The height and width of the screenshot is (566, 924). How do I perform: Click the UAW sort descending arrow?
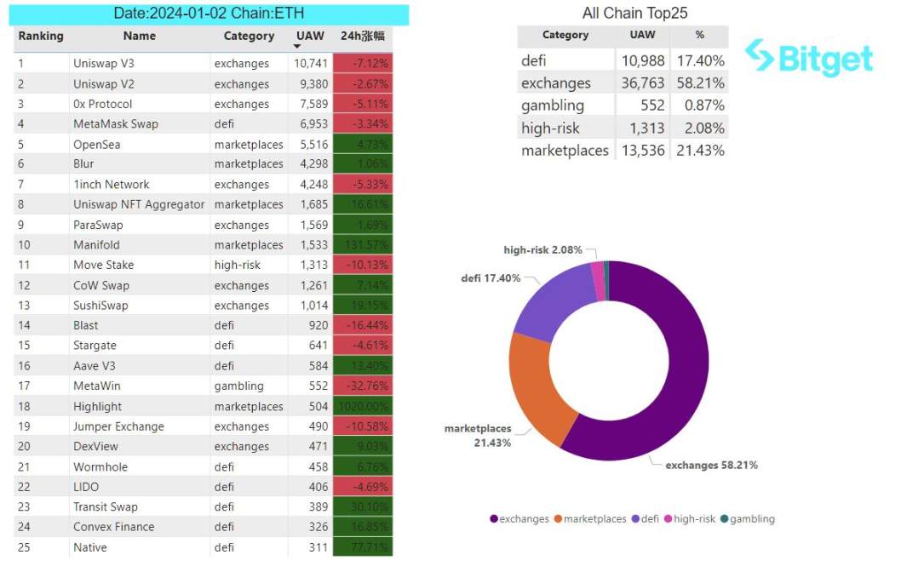pyautogui.click(x=297, y=47)
